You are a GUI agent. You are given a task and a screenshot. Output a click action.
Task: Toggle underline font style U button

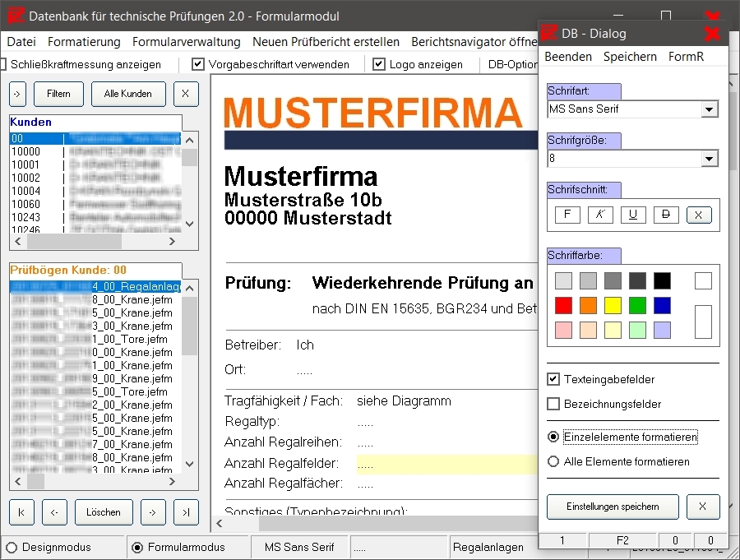coord(633,215)
